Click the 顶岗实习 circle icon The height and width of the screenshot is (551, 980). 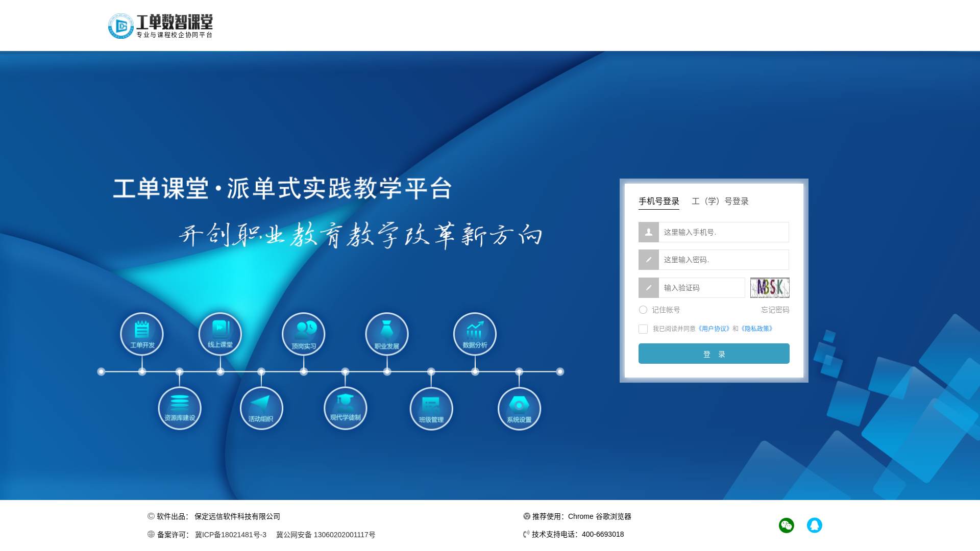click(x=304, y=334)
